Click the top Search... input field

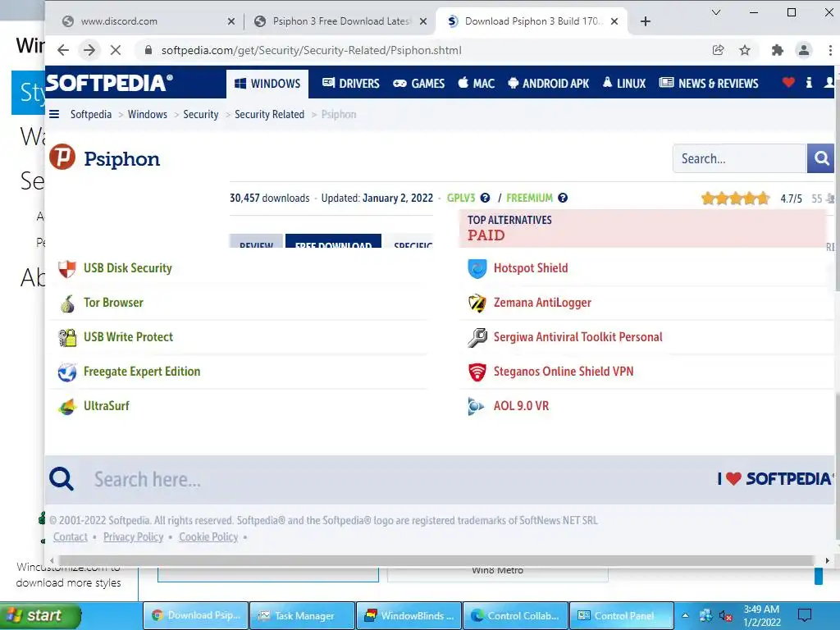tap(739, 158)
